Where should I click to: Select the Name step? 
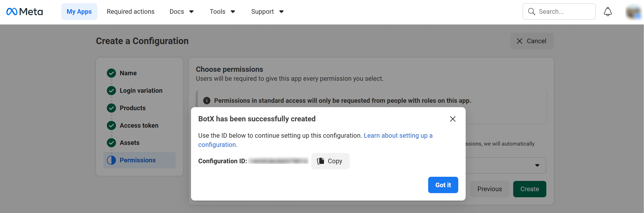coord(128,73)
